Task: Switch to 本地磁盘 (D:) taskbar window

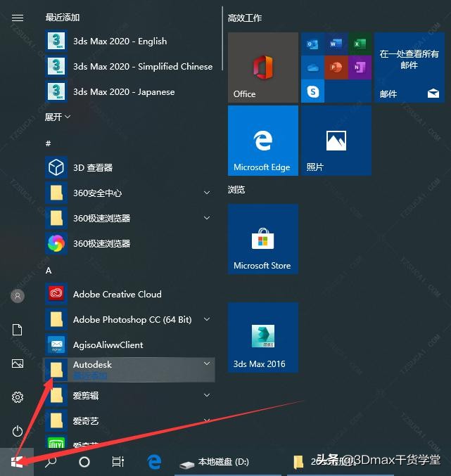Action: tap(228, 462)
